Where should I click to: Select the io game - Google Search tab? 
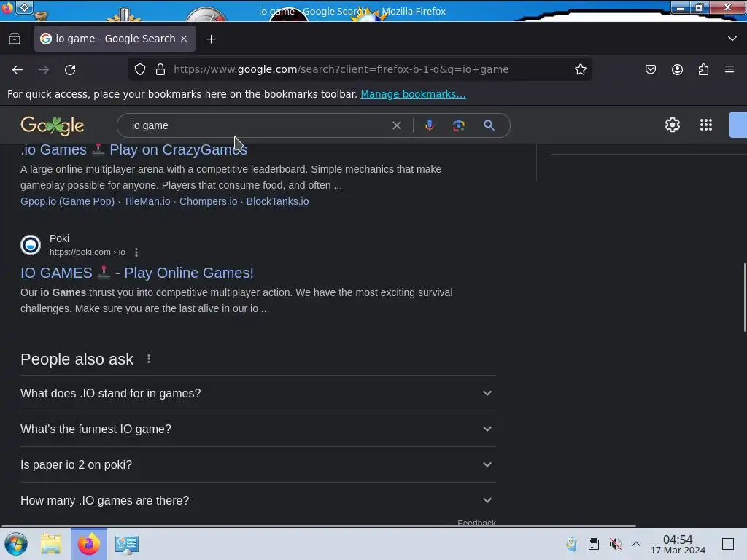click(x=115, y=39)
